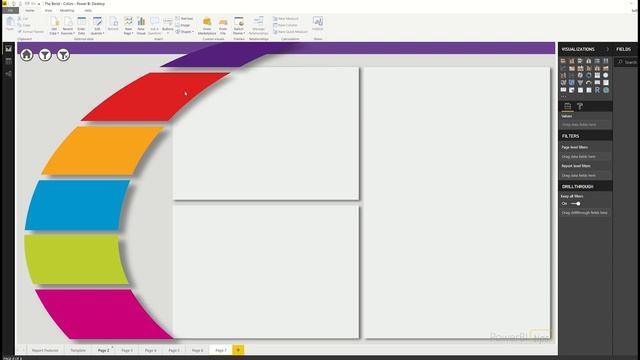640x360 pixels.
Task: Switch to Model view in left sidebar
Action: 8,74
